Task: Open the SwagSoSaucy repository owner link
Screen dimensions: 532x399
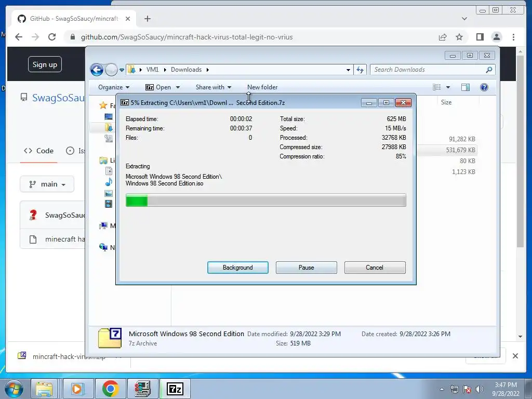Action: (58, 98)
